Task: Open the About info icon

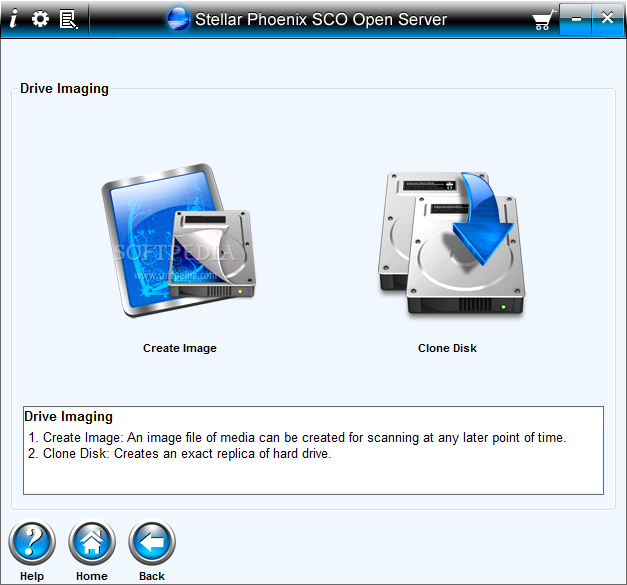Action: pyautogui.click(x=13, y=18)
